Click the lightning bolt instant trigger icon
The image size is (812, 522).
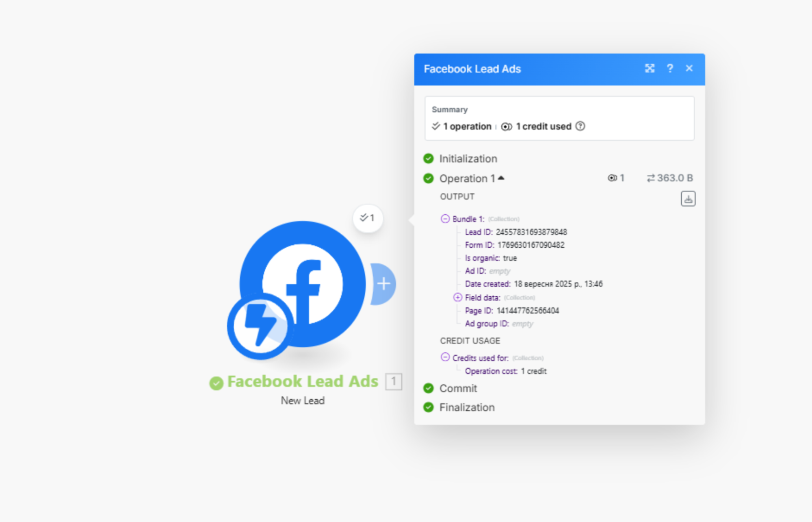260,326
